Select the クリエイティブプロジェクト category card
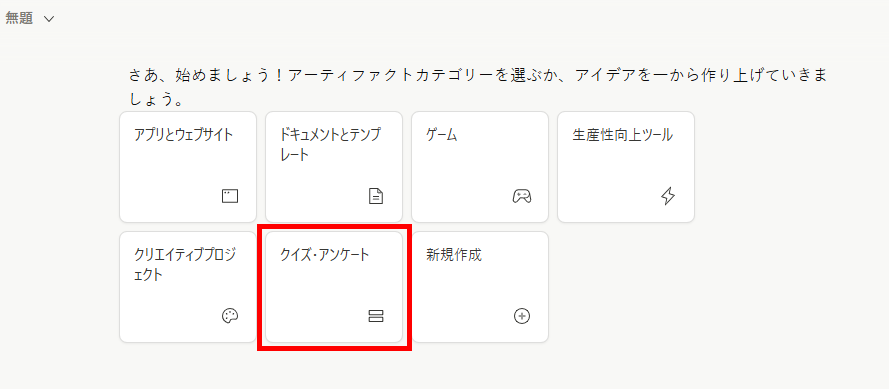This screenshot has width=889, height=389. pyautogui.click(x=188, y=287)
